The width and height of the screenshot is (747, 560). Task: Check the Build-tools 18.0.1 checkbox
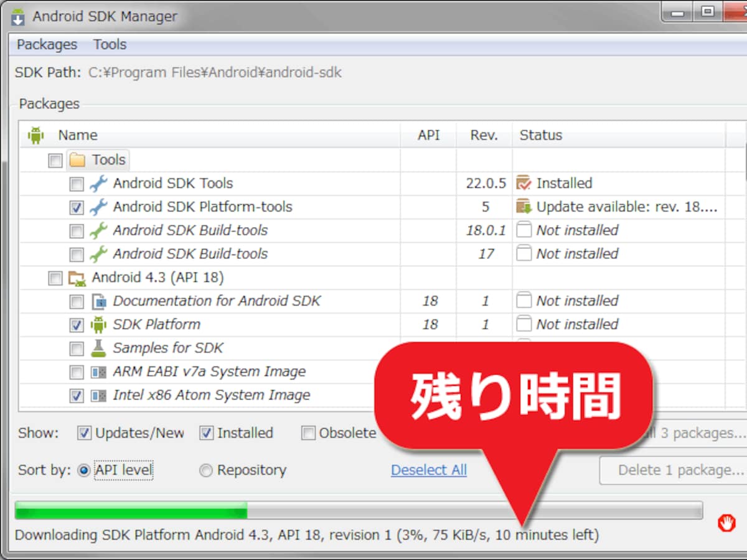click(76, 231)
